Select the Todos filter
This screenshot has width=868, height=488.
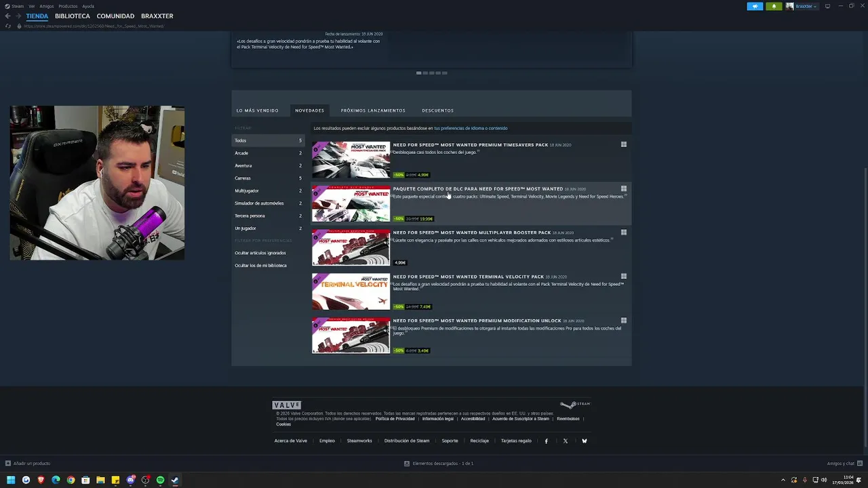click(269, 140)
